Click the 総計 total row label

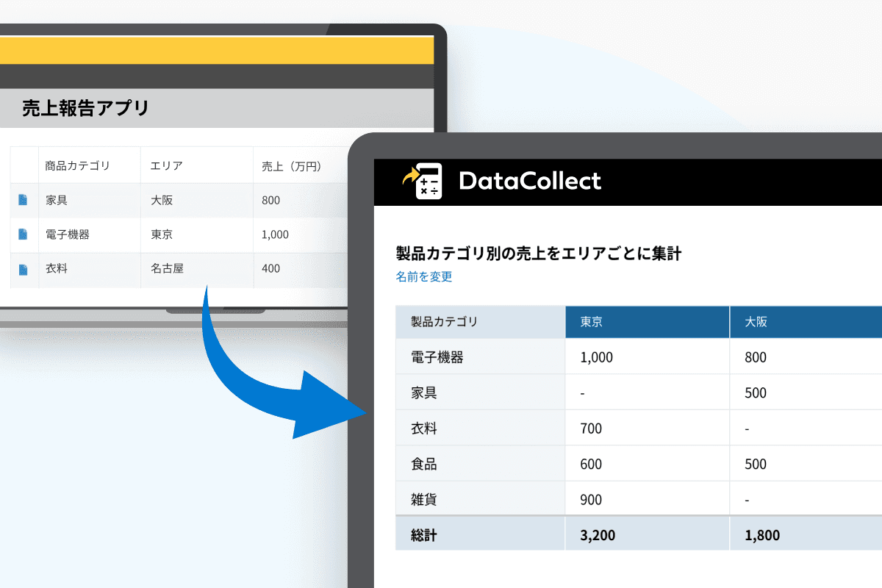pos(424,535)
